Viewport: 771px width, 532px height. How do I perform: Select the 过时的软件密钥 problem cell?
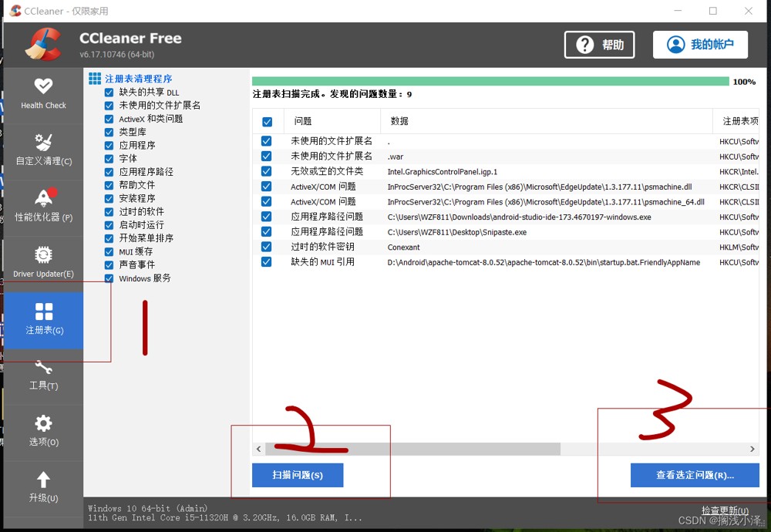pos(322,247)
